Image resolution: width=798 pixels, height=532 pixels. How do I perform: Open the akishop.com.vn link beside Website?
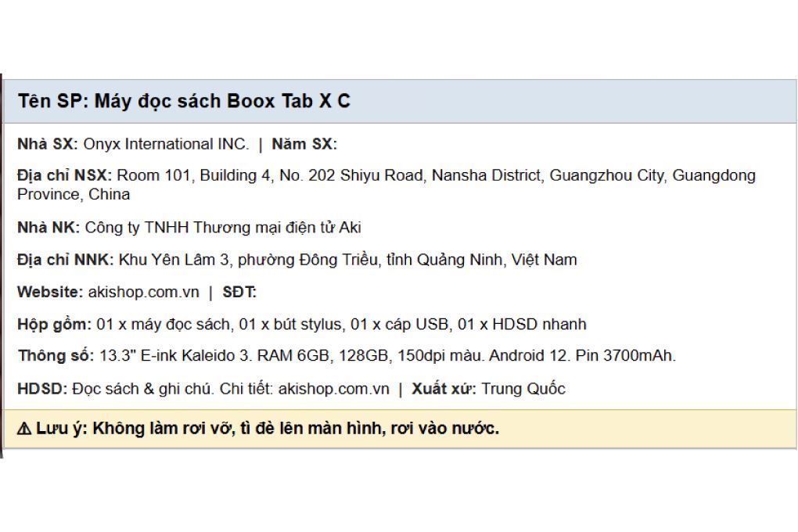coord(143,293)
